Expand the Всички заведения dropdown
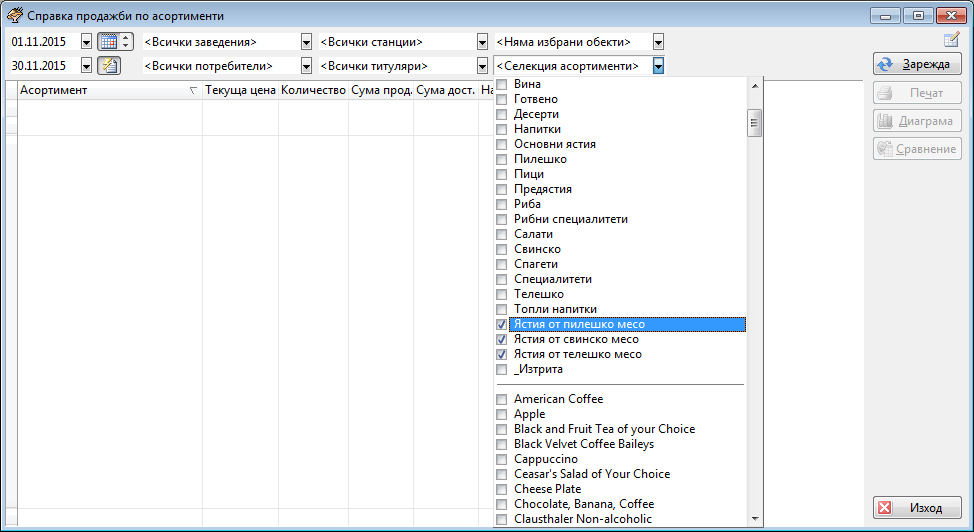The width and height of the screenshot is (974, 532). pos(306,42)
